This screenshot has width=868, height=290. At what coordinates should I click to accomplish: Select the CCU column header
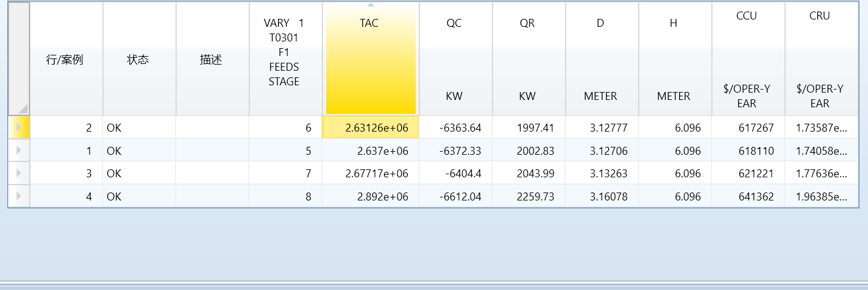747,58
